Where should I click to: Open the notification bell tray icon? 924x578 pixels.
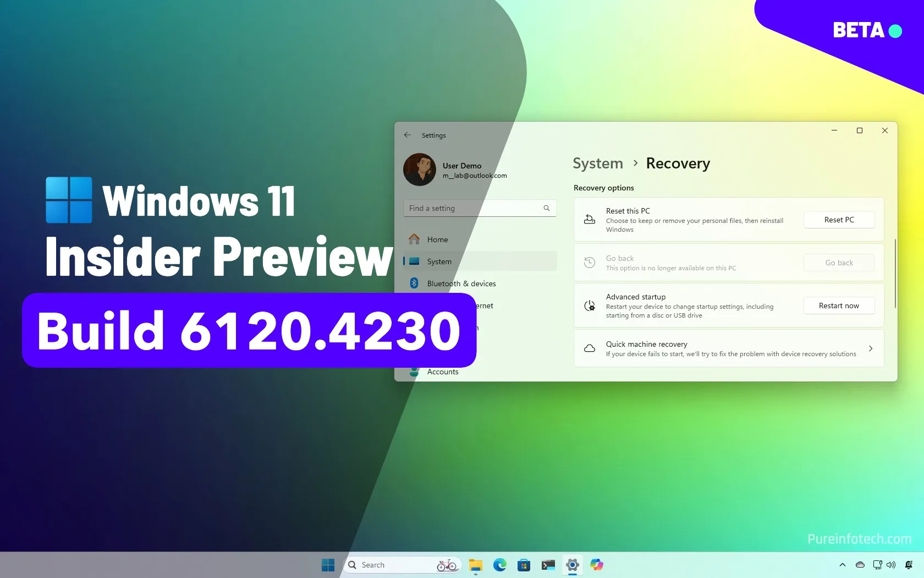pyautogui.click(x=909, y=565)
